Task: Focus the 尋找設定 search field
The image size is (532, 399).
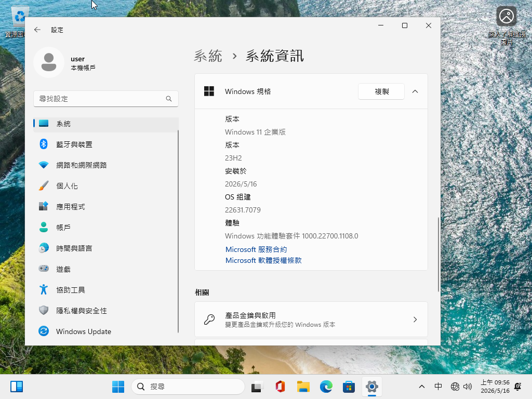Action: [106, 99]
